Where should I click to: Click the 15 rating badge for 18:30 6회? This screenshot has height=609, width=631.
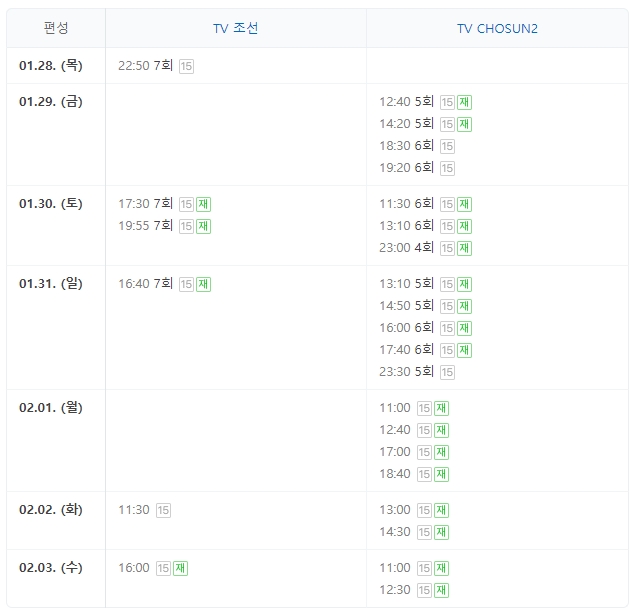tap(447, 146)
